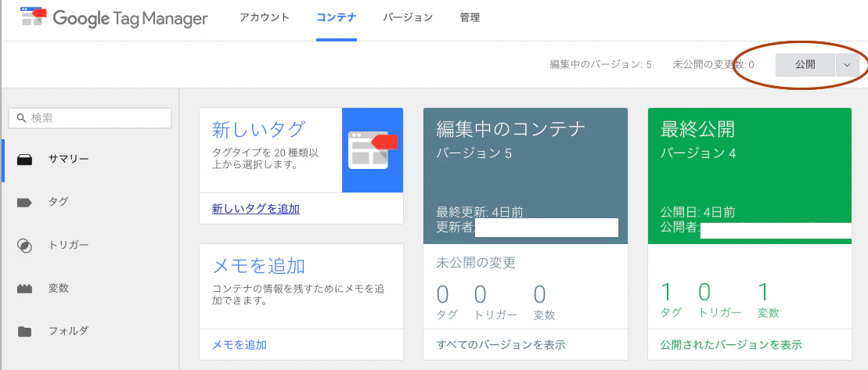
Task: Click the search magnifier icon
Action: (22, 118)
